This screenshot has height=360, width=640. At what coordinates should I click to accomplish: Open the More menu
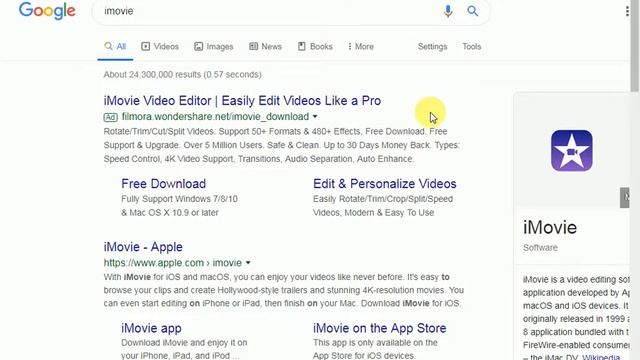tap(361, 47)
